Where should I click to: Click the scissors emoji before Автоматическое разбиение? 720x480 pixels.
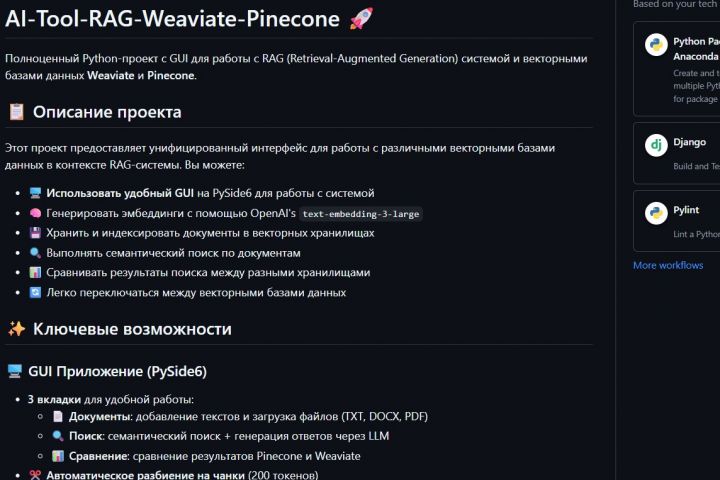[x=35, y=475]
